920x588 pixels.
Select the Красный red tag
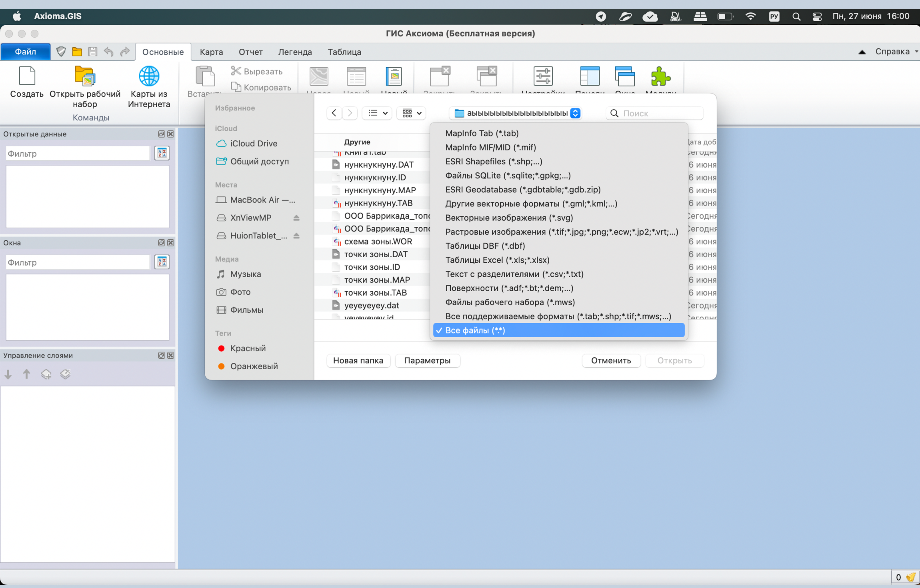coord(248,348)
